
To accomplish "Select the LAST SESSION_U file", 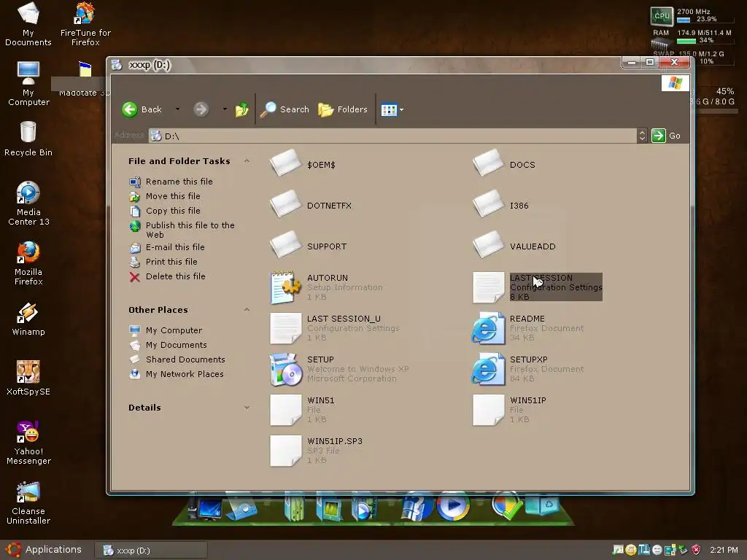I will coord(334,328).
